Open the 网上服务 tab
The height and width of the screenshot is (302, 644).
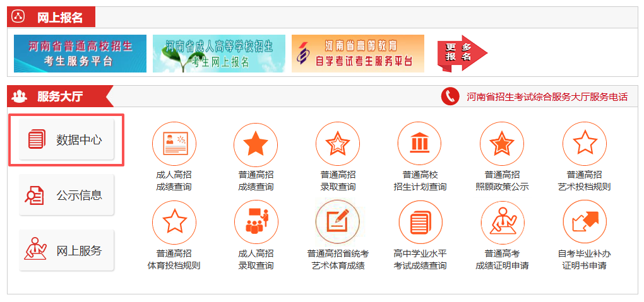pyautogui.click(x=66, y=251)
